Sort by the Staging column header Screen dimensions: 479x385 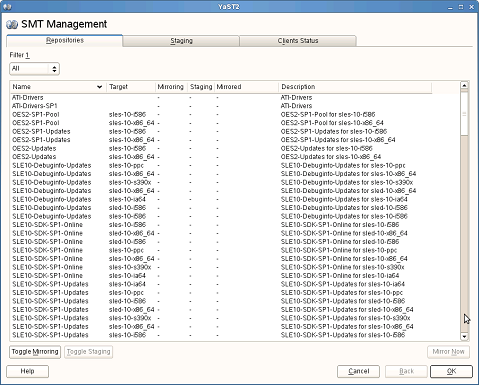[201, 87]
